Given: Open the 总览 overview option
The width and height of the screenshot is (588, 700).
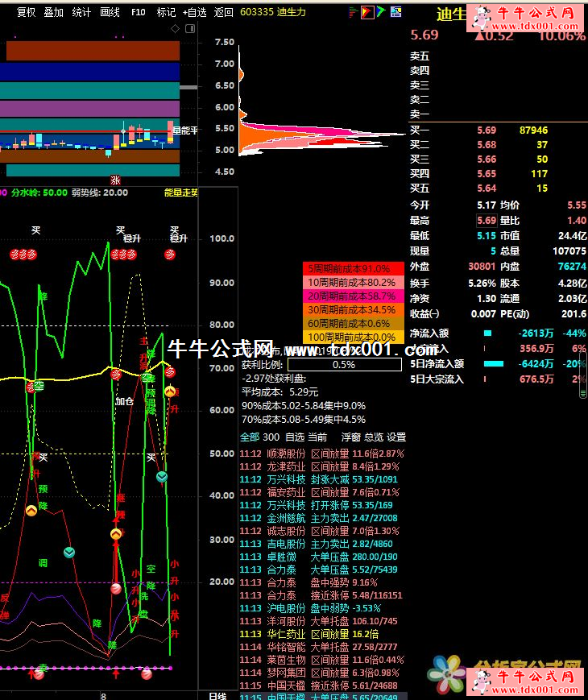Looking at the screenshot, I should [374, 437].
